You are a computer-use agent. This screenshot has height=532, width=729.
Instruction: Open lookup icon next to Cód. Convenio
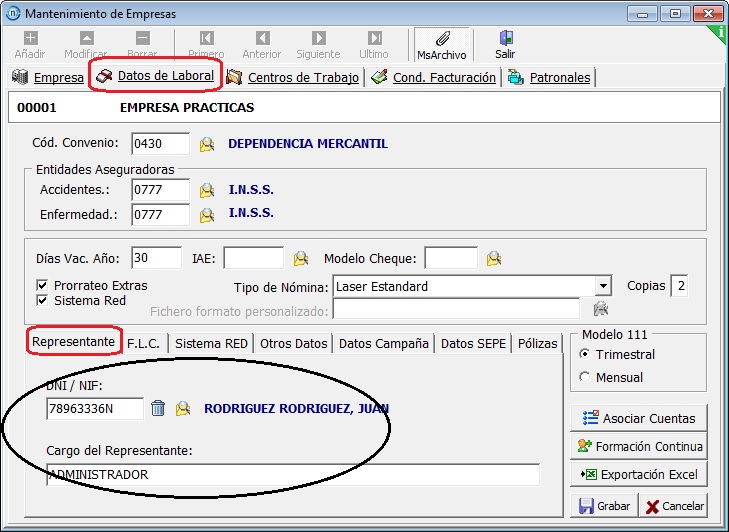(206, 144)
